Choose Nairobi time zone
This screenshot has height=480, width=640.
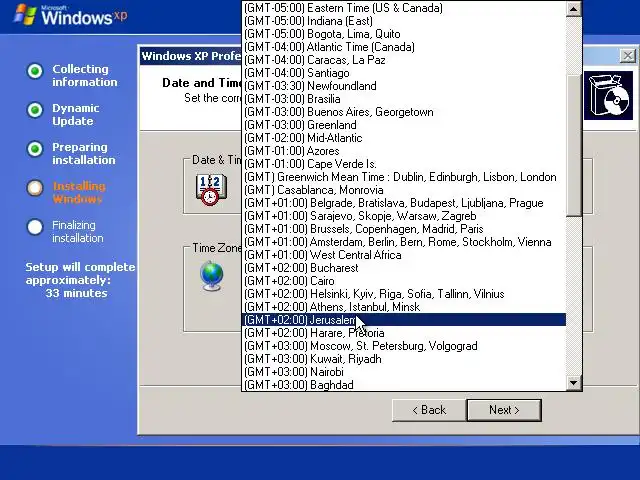point(404,372)
